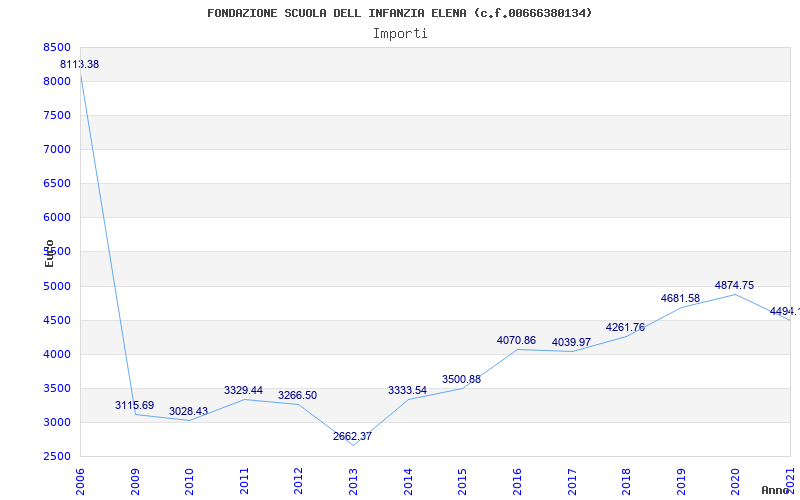
Task: Select data label 3333.54
Action: pyautogui.click(x=407, y=390)
